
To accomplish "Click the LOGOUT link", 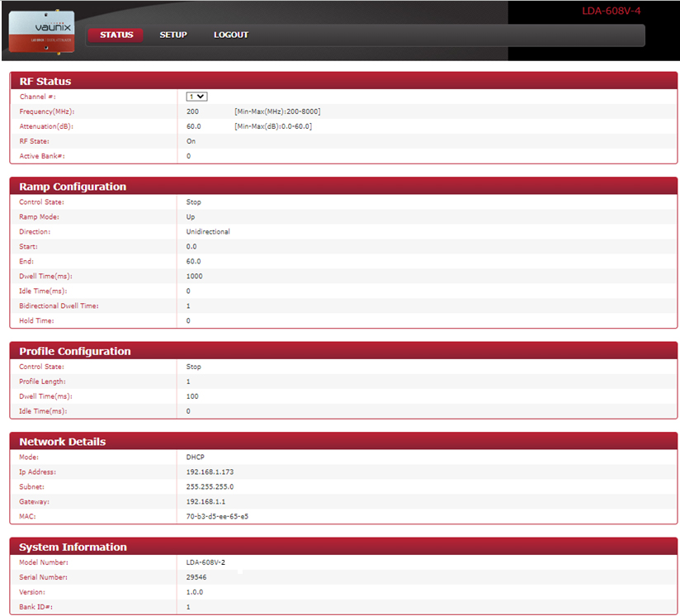I will (231, 35).
